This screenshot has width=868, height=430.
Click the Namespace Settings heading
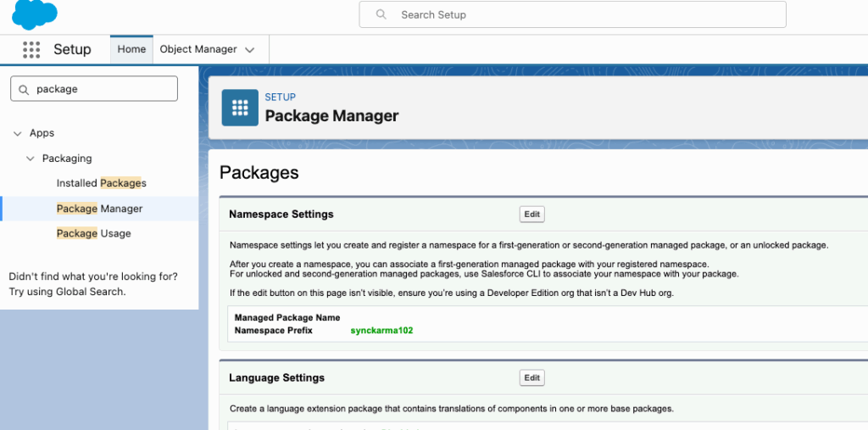click(281, 215)
